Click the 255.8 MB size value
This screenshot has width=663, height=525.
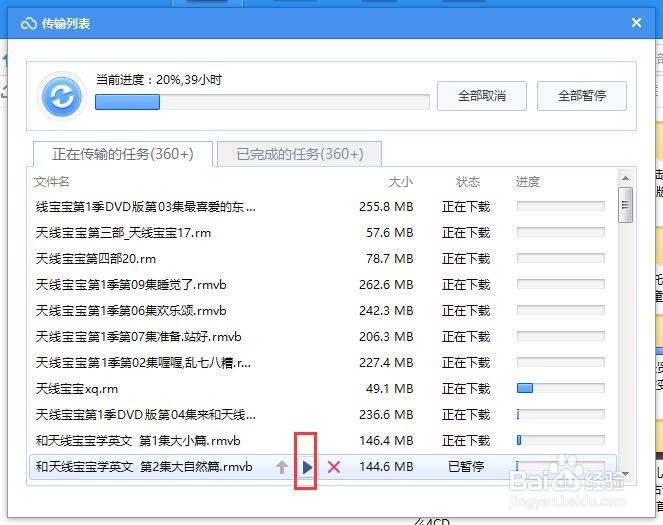[386, 207]
